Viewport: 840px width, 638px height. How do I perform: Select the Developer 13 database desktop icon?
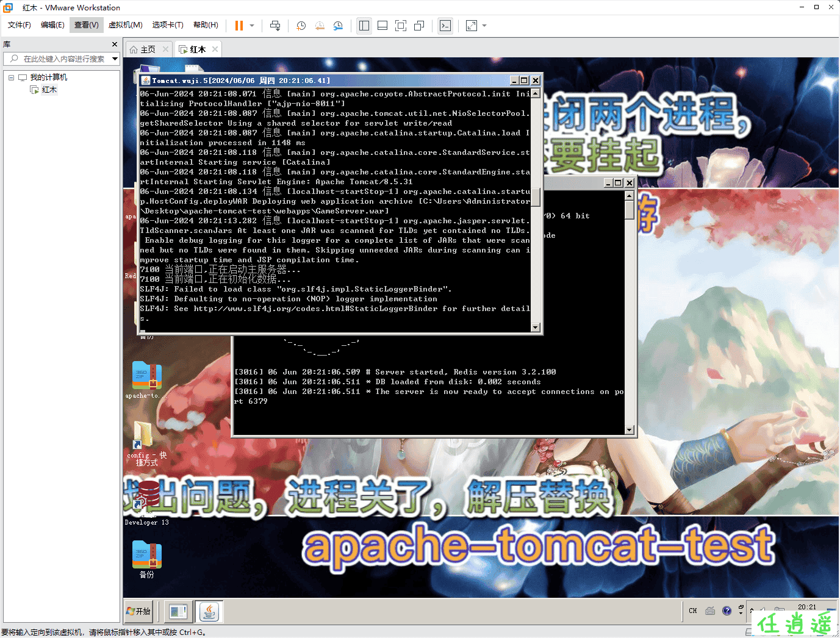click(147, 503)
